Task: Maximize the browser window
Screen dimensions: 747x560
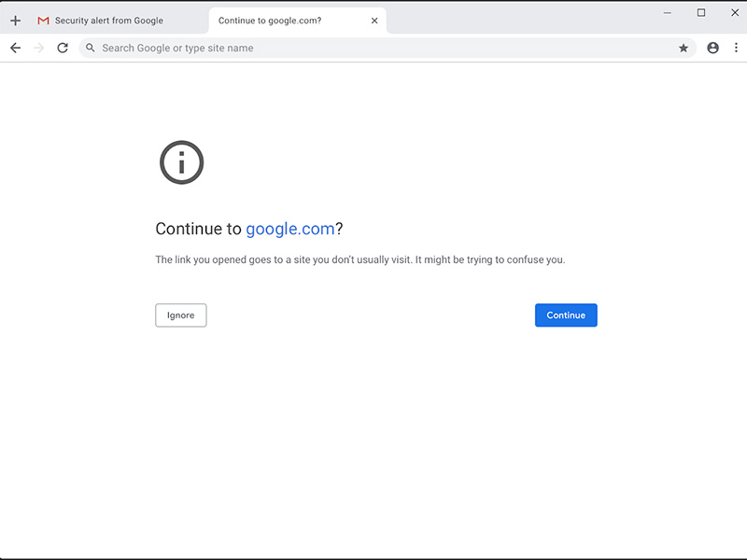Action: click(x=701, y=13)
